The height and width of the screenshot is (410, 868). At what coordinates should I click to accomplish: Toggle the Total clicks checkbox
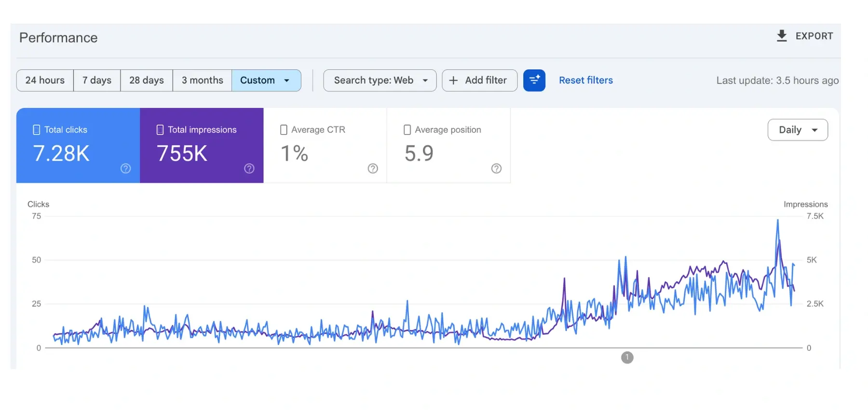(x=36, y=130)
